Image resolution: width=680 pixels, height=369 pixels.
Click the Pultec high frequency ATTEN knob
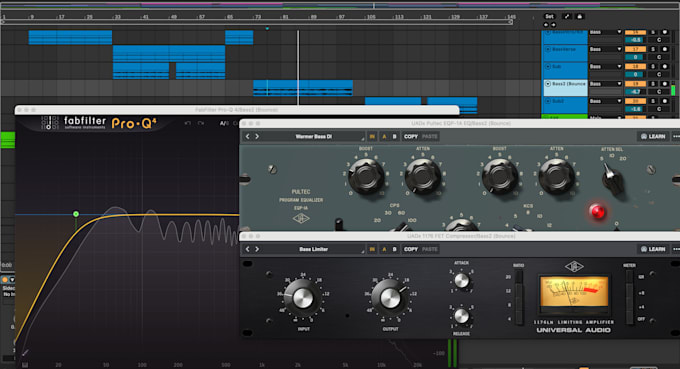[557, 176]
